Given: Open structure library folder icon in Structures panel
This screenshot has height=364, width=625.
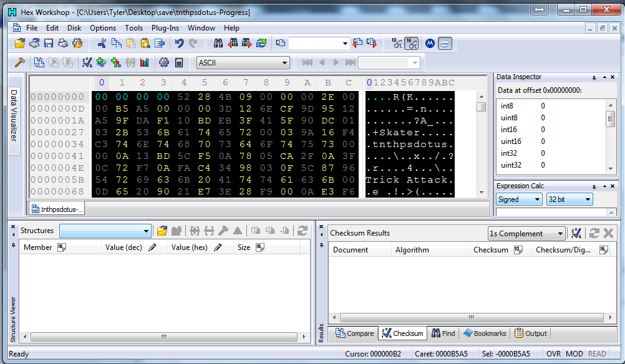Looking at the screenshot, I should [x=162, y=231].
